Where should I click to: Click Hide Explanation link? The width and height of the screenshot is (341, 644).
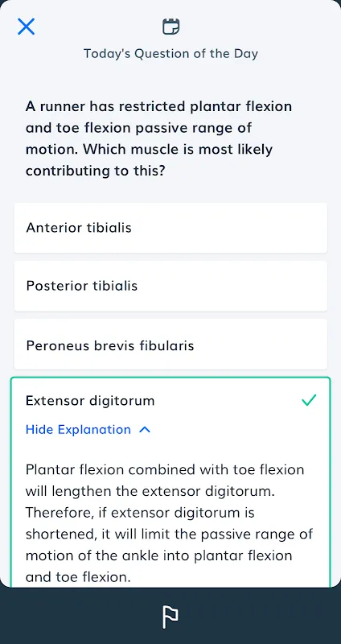click(78, 430)
